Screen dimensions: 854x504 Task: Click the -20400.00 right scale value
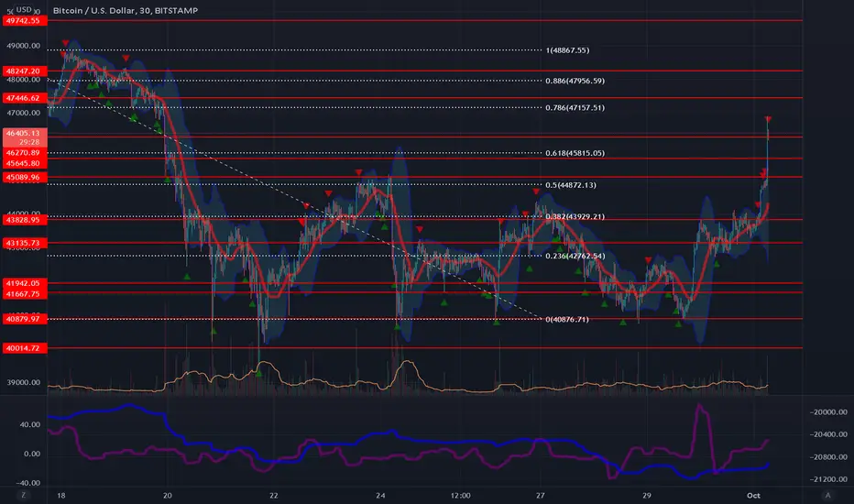coord(827,434)
